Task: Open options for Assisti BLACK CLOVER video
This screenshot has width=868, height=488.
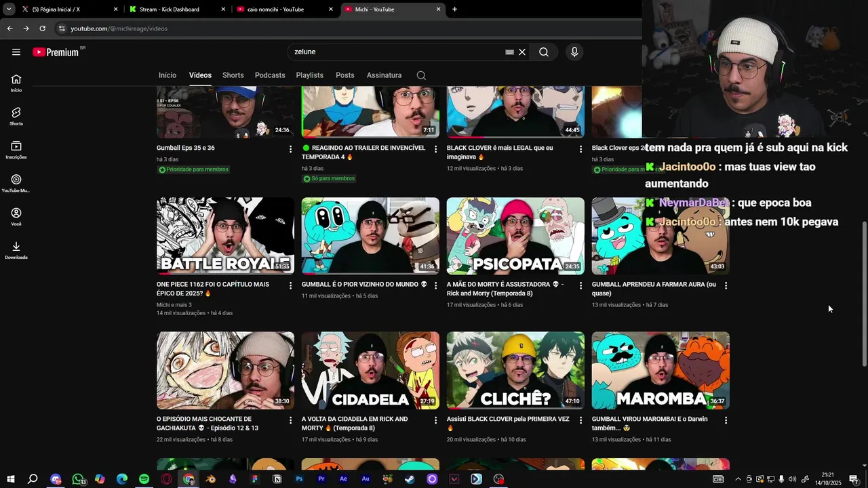Action: pos(581,420)
